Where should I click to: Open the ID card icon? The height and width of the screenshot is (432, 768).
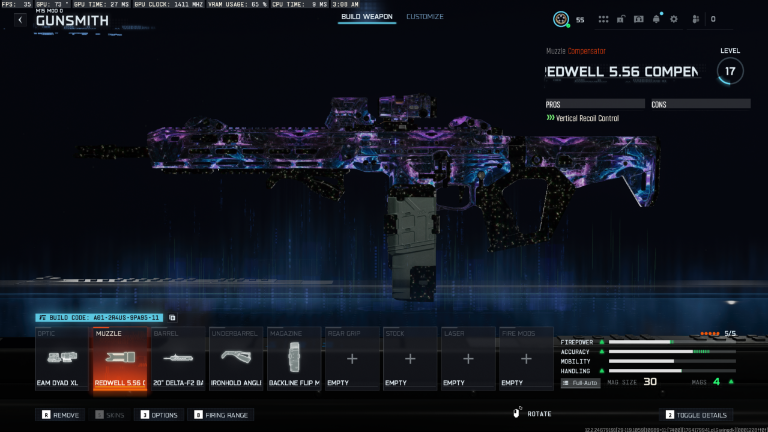tap(639, 19)
